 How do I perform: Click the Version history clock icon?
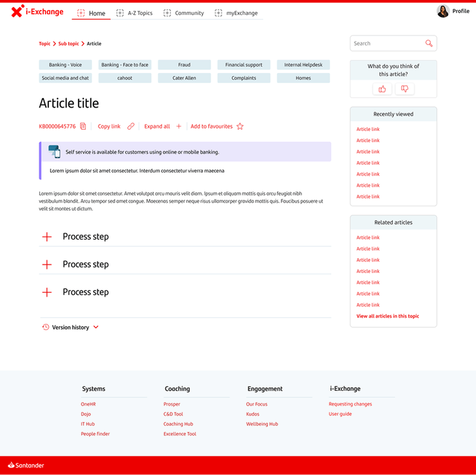click(x=46, y=327)
